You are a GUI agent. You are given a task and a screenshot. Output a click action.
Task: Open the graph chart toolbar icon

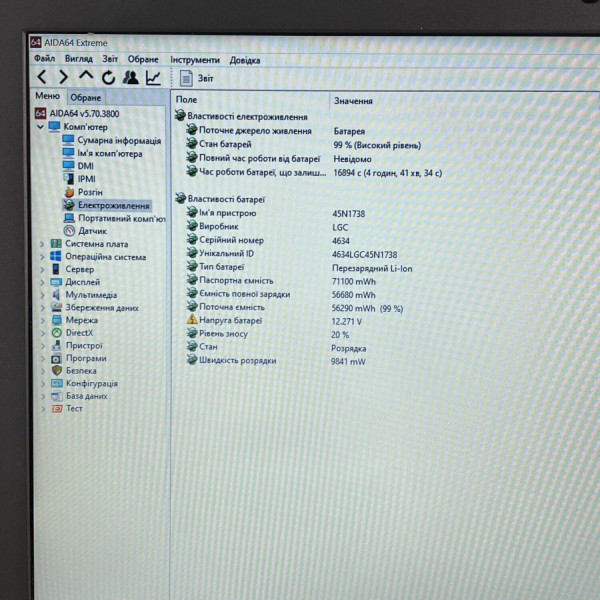(x=153, y=78)
